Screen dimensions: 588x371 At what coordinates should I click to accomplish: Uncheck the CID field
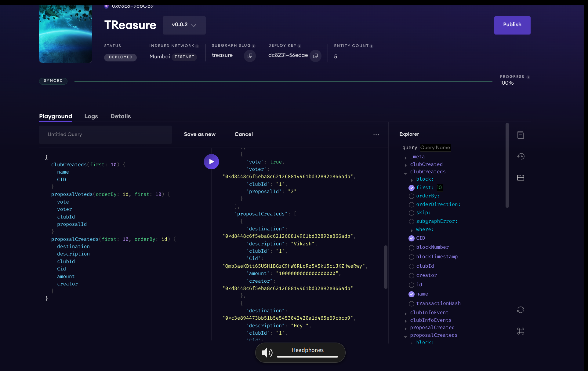412,238
